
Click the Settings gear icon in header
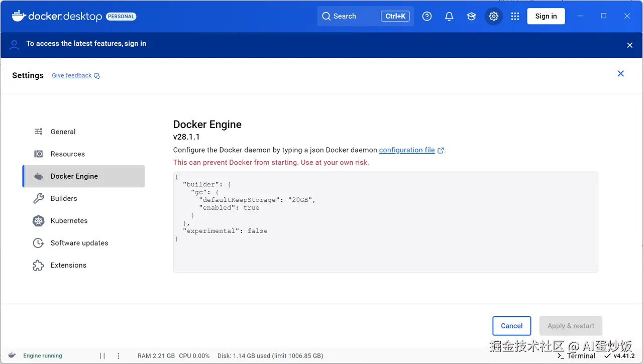(494, 16)
